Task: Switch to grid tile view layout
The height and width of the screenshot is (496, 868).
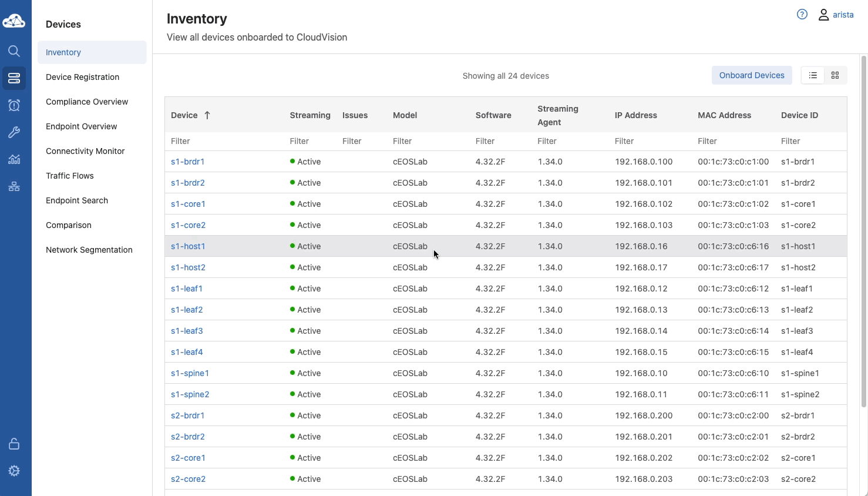Action: [835, 75]
